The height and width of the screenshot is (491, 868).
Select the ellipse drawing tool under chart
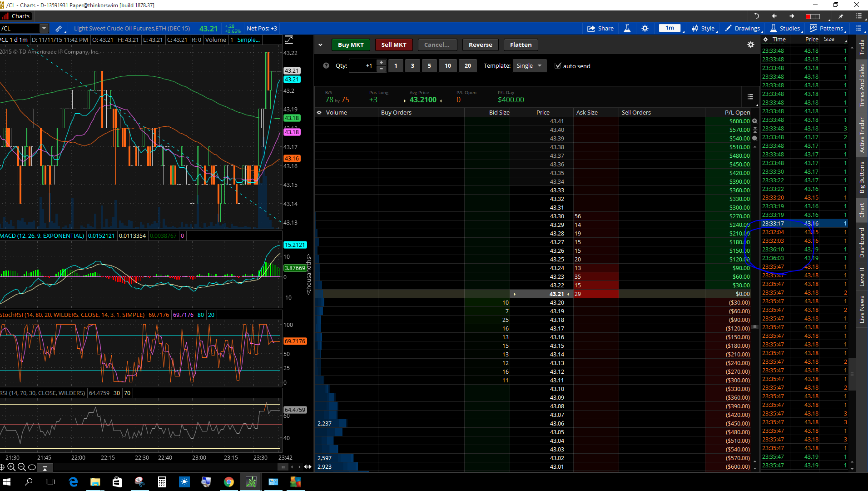[32, 467]
